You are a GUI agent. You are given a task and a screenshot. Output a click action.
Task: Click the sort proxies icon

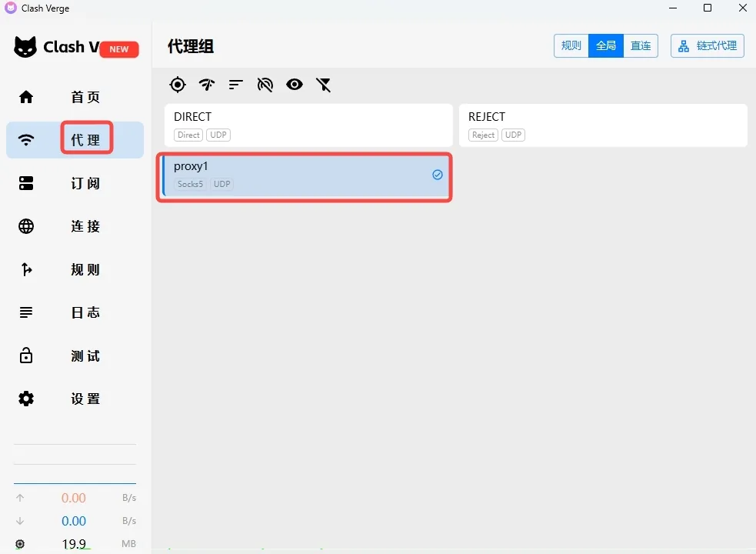coord(236,85)
